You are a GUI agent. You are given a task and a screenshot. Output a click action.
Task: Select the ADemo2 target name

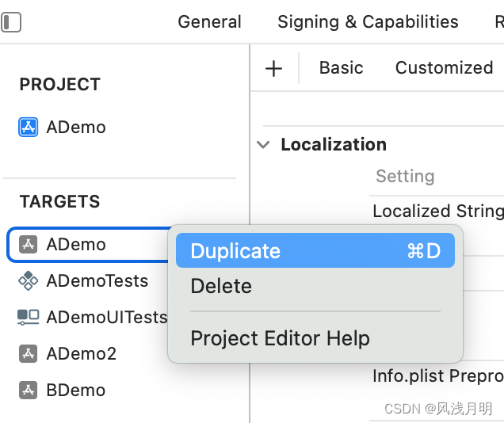(81, 353)
